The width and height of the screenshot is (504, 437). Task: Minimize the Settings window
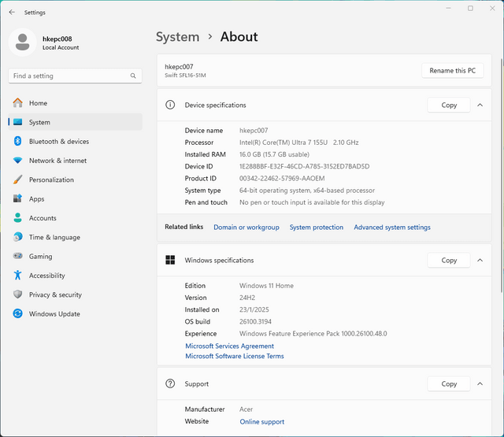(448, 9)
